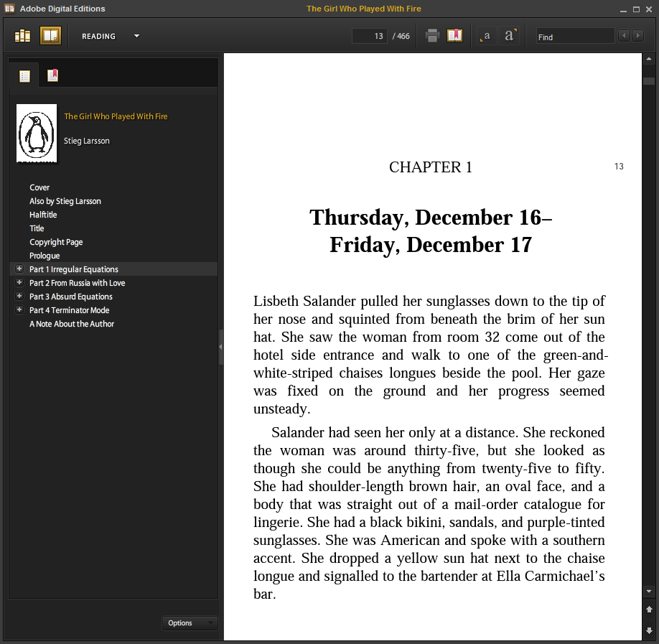Decrease text size with small 'a' icon
The height and width of the screenshot is (644, 659).
[x=486, y=36]
